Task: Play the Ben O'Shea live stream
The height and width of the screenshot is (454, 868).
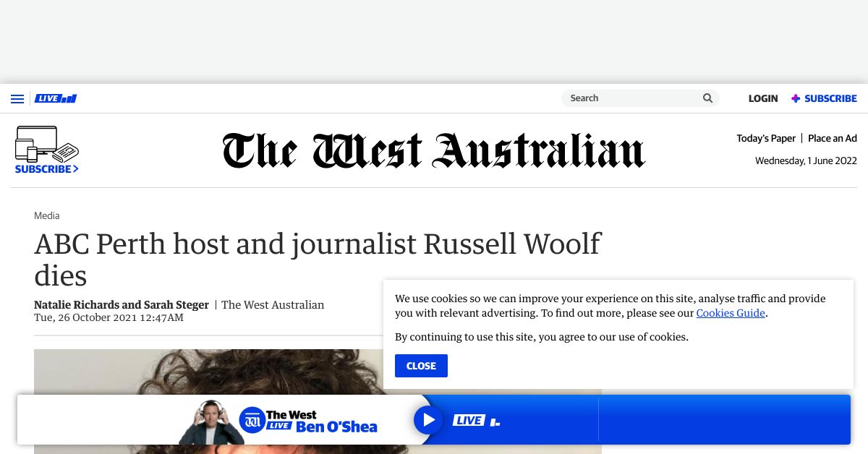Action: tap(428, 419)
